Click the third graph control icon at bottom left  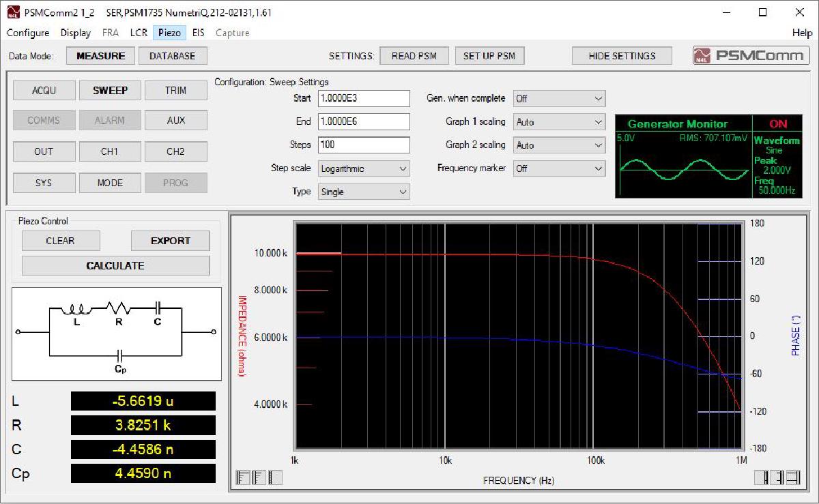click(x=275, y=477)
